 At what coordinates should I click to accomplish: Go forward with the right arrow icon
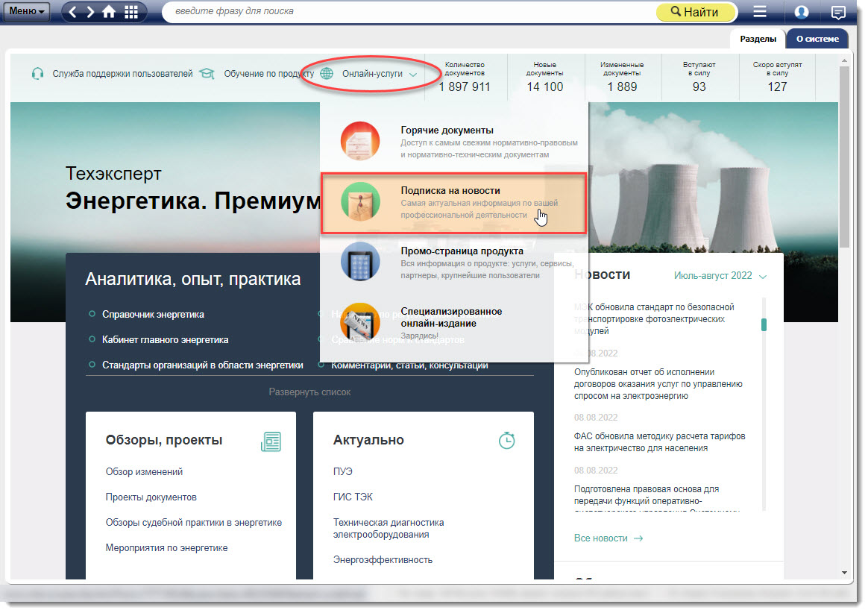pos(89,12)
